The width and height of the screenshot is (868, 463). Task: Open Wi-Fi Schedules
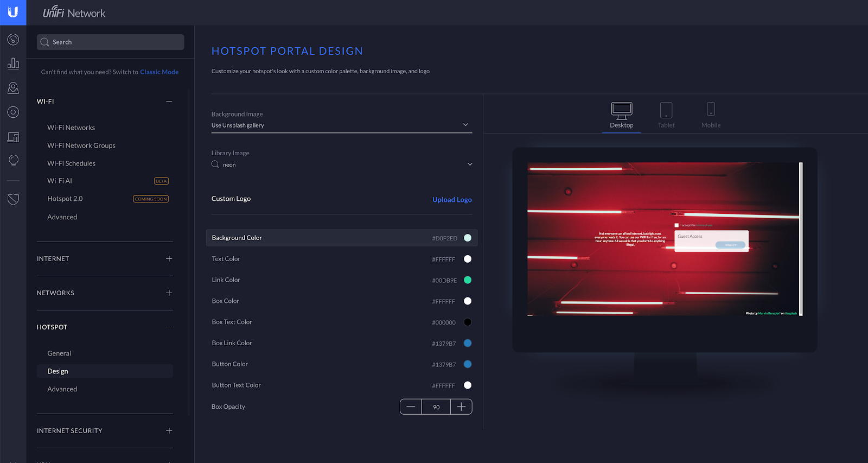point(71,163)
